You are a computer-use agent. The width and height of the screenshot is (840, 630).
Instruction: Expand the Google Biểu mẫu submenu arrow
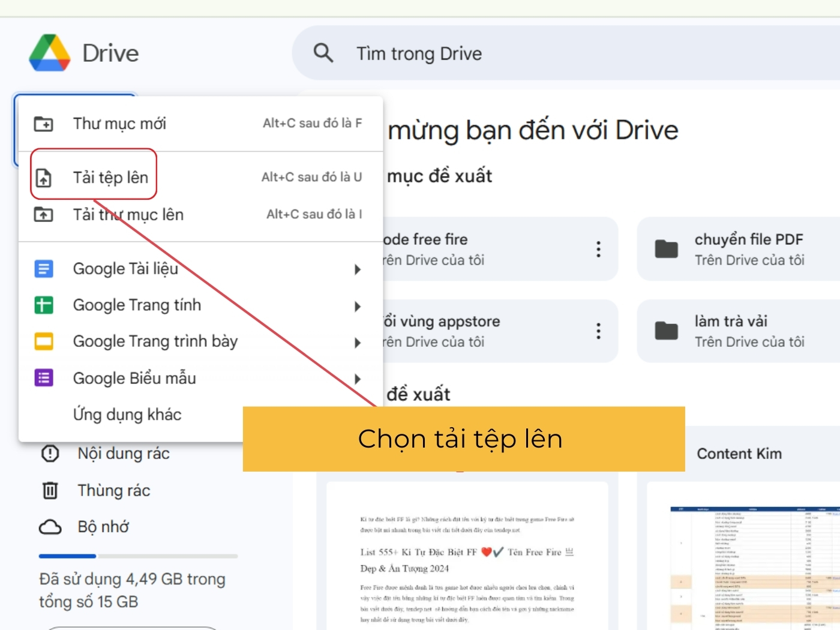click(x=358, y=379)
